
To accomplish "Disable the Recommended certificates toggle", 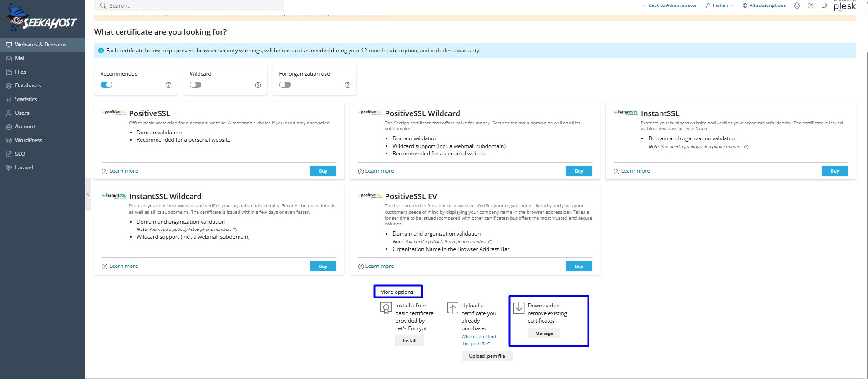I will click(x=106, y=85).
